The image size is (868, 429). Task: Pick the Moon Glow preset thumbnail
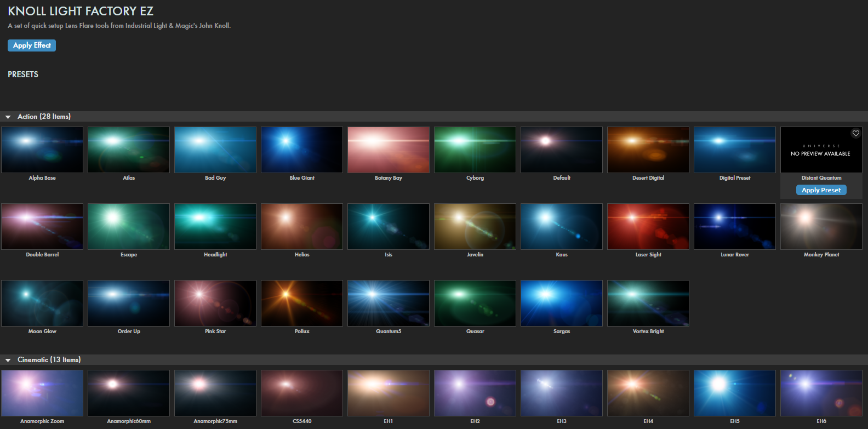coord(42,303)
